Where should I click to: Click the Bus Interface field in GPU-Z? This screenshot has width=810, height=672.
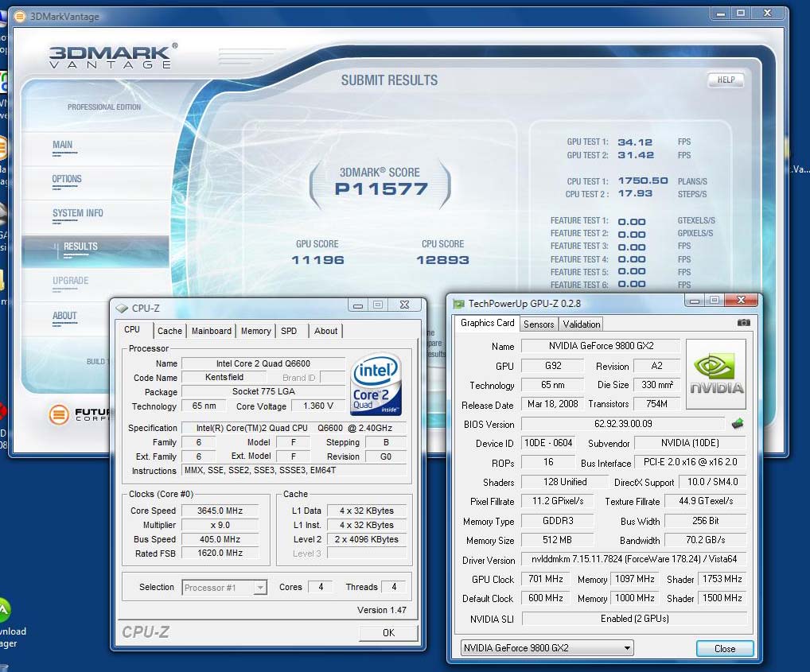[x=690, y=462]
